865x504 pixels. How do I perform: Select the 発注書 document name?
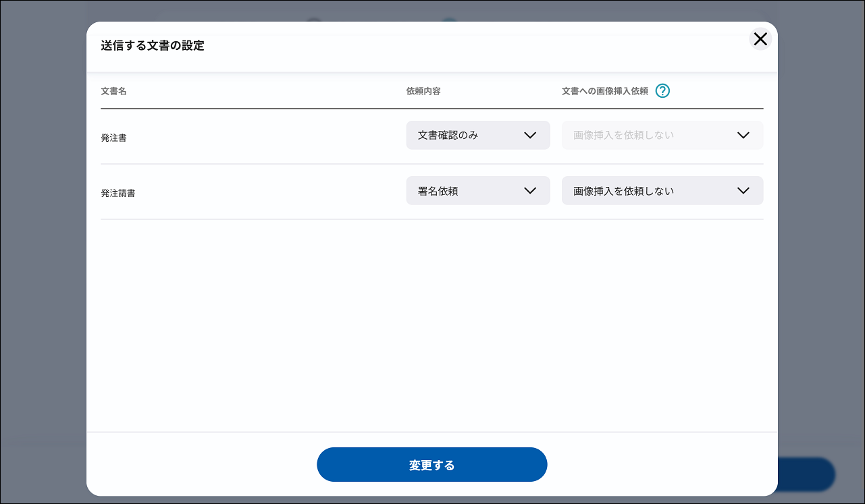coord(113,138)
